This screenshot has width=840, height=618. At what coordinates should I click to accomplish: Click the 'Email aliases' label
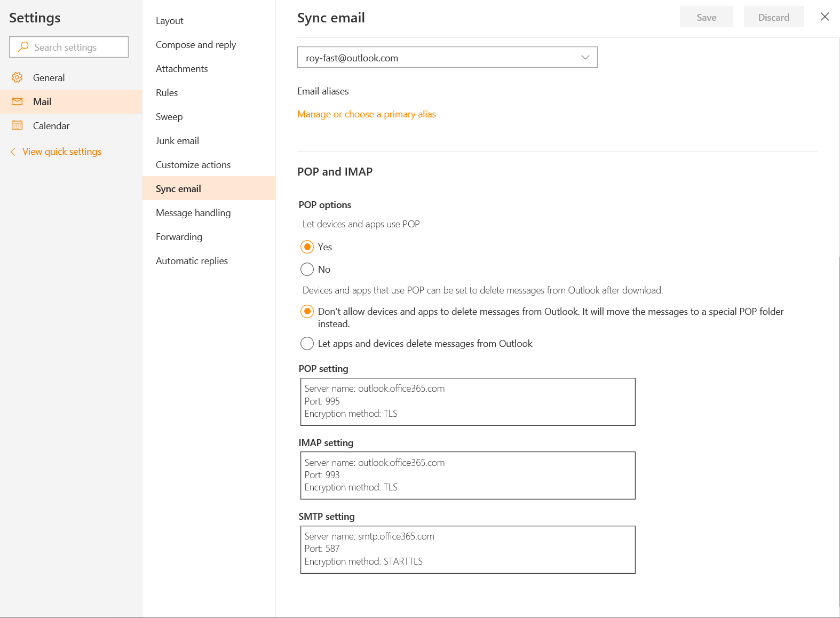click(323, 91)
